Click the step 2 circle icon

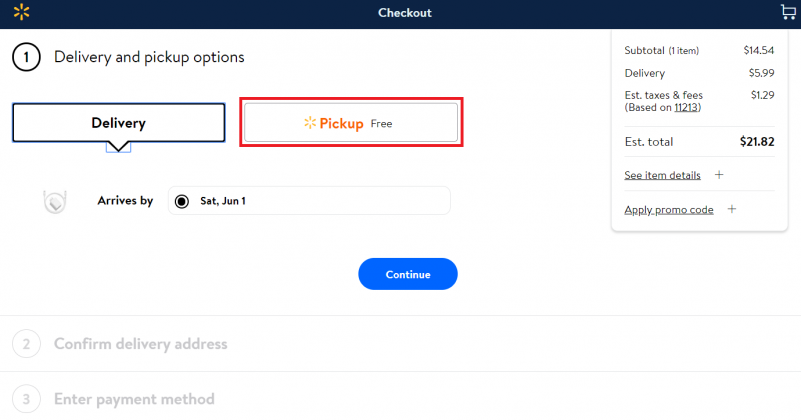point(26,344)
